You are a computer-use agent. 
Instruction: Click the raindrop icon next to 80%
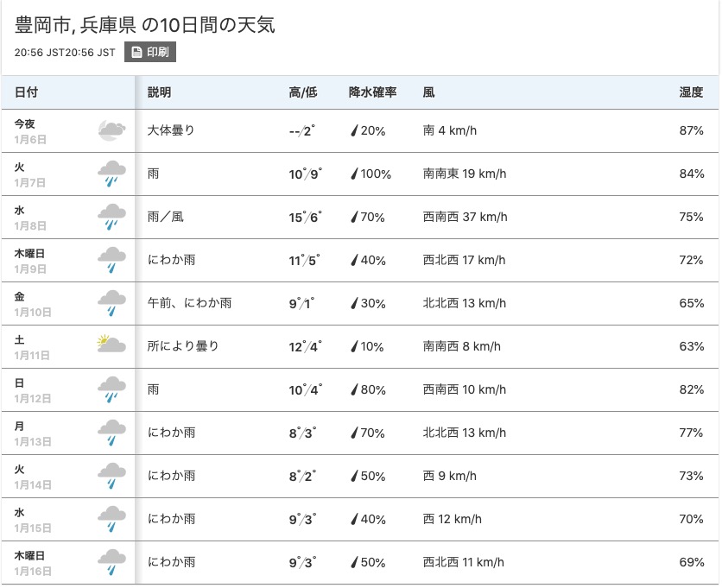(x=354, y=390)
